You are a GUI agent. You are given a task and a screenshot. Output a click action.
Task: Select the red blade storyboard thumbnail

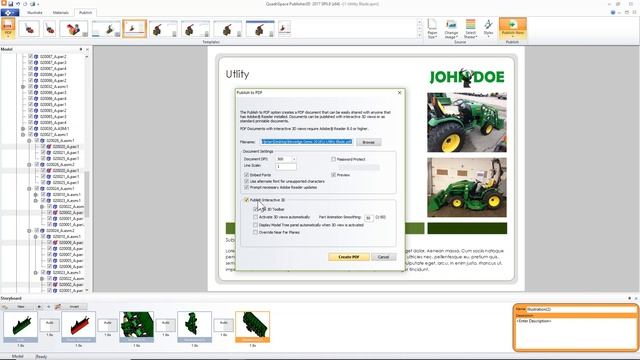78,327
